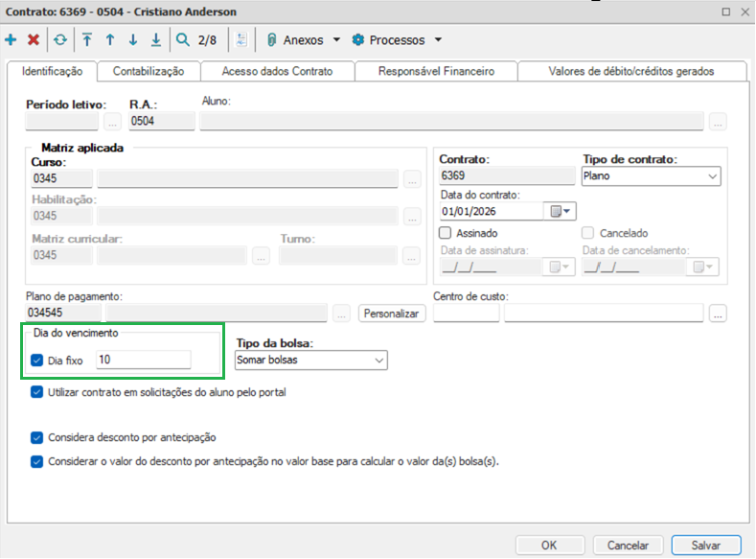The width and height of the screenshot is (756, 559).
Task: Click the Processos gear icon
Action: pos(357,39)
